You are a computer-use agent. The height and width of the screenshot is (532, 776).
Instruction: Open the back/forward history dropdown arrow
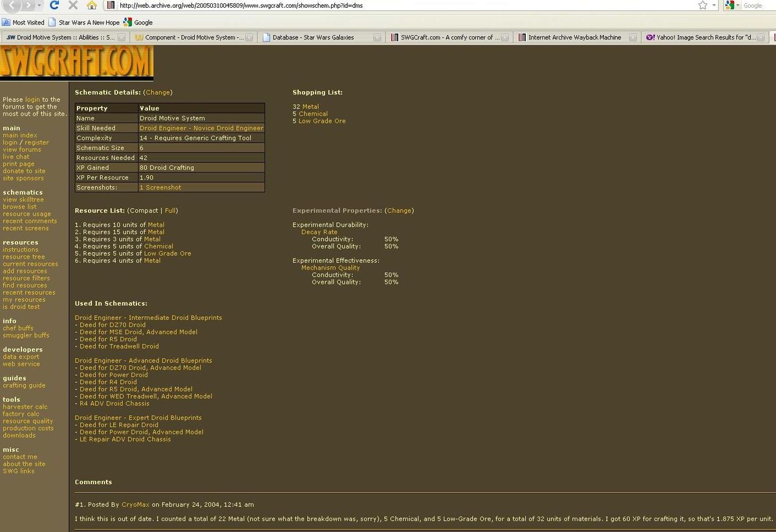[x=39, y=5]
